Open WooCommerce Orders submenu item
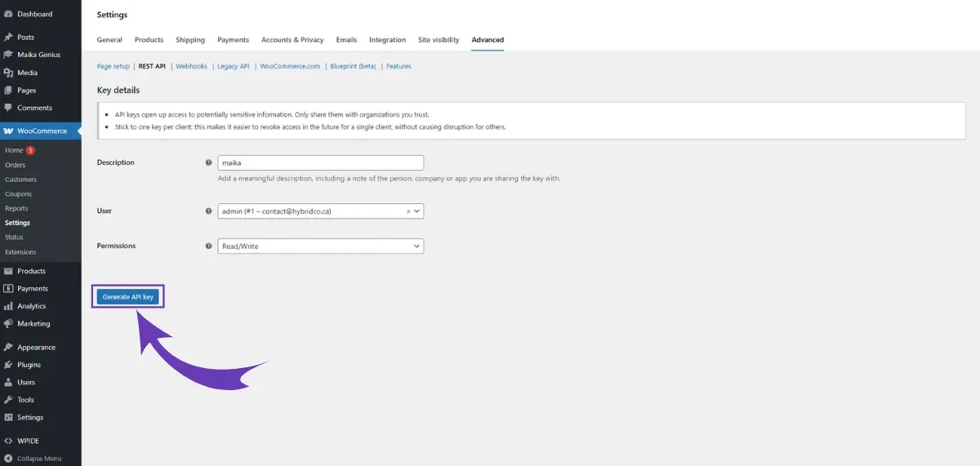 pos(15,165)
